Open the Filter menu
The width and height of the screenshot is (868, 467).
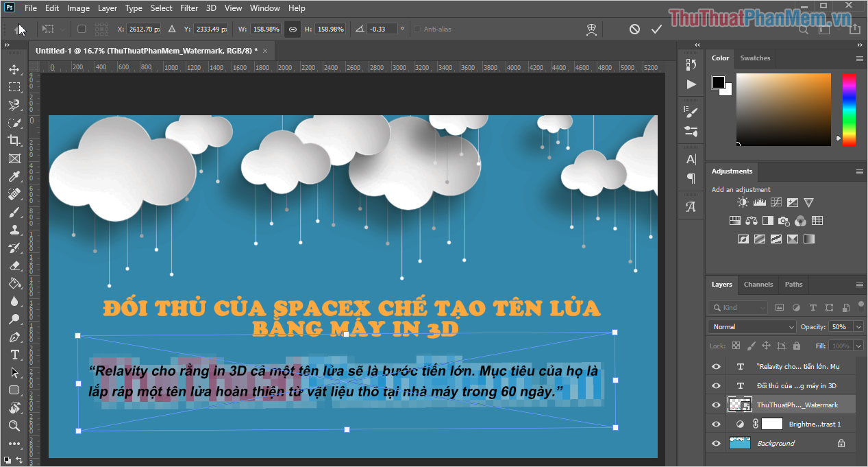tap(188, 8)
